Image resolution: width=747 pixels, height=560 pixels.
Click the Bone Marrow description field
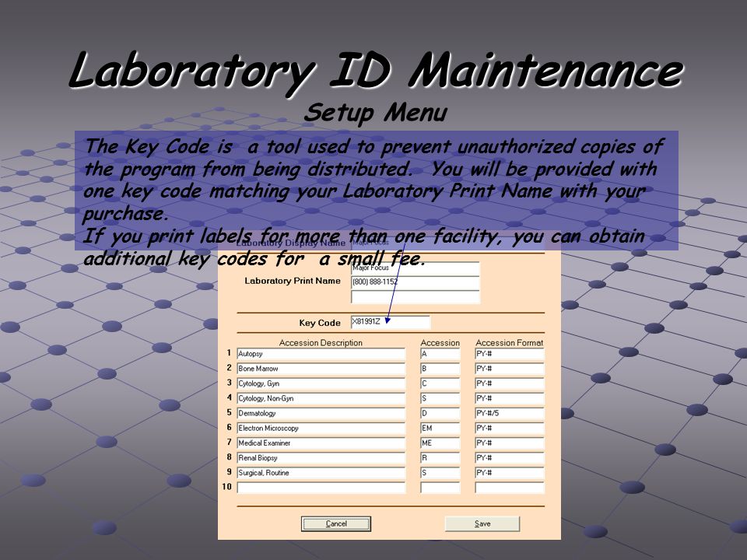click(321, 369)
